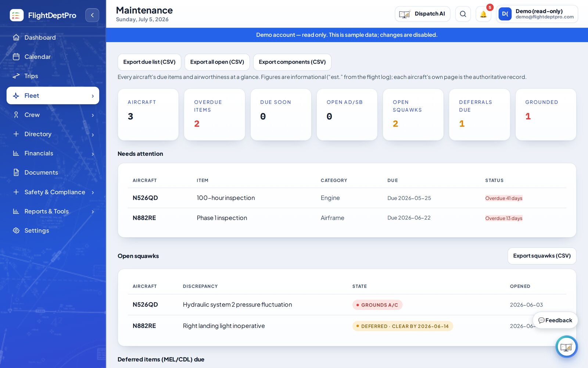Click the Open Squawks summary card
588x368 pixels.
[413, 114]
